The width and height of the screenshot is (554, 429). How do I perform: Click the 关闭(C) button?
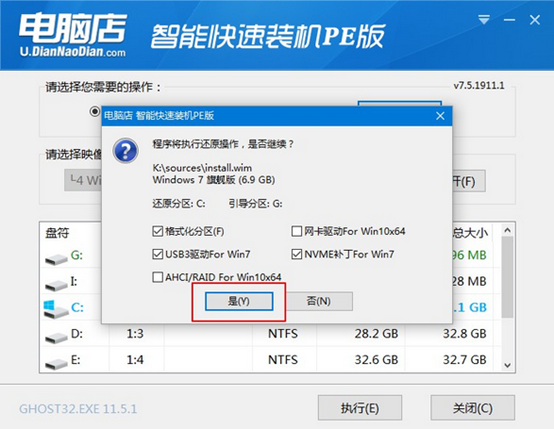[472, 408]
